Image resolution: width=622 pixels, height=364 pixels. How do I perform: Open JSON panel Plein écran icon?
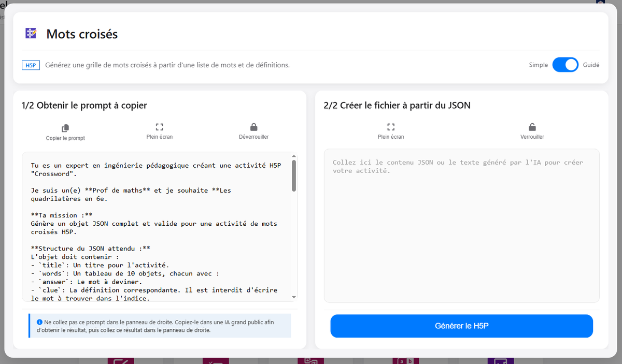coord(391,127)
